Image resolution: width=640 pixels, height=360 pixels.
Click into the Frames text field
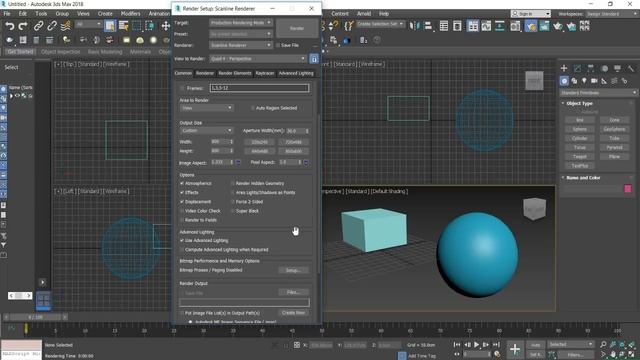point(260,88)
